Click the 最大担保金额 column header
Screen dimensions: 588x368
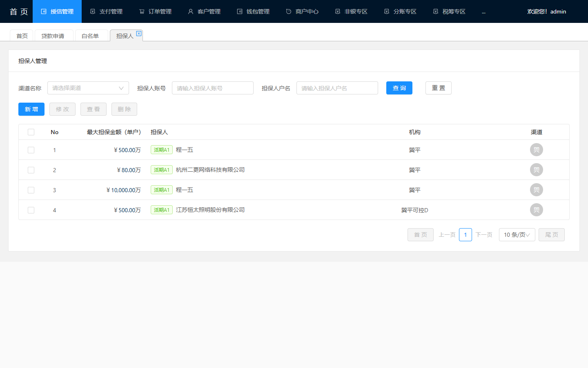click(x=114, y=132)
